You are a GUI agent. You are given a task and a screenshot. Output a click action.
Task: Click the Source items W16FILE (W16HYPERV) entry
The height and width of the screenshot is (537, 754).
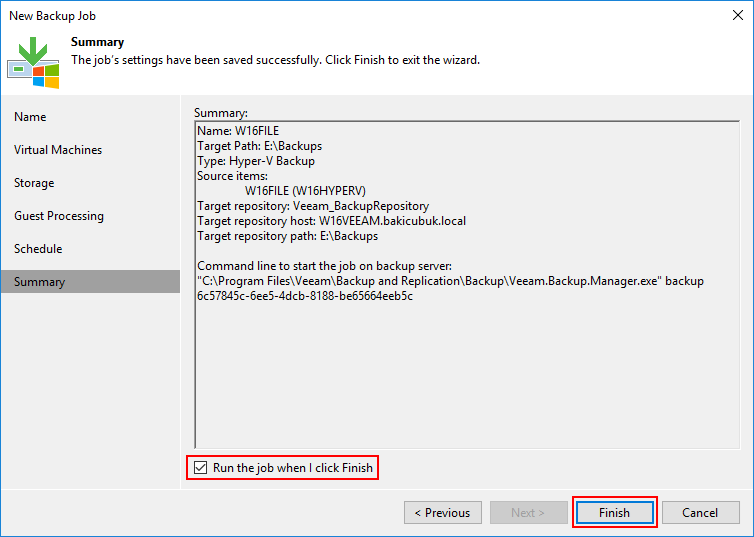point(305,191)
